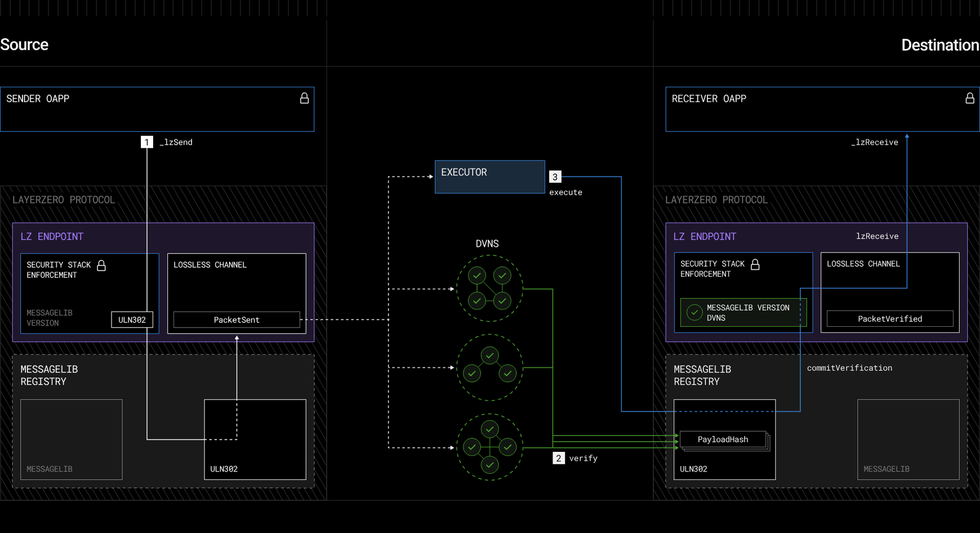Click the EXECUTOR box

coord(489,176)
